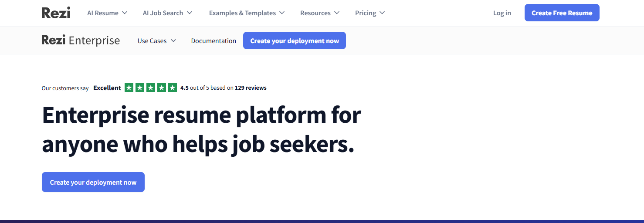
Task: Open the AI Job Search menu
Action: pyautogui.click(x=167, y=13)
